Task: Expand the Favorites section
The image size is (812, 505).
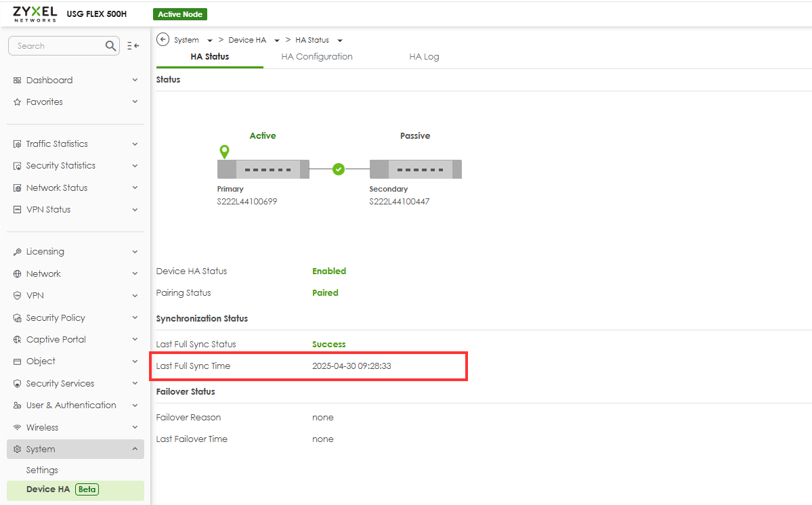Action: tap(135, 102)
